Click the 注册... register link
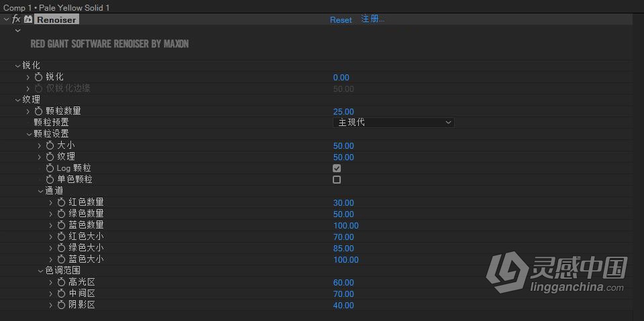The width and height of the screenshot is (644, 321). pos(372,19)
